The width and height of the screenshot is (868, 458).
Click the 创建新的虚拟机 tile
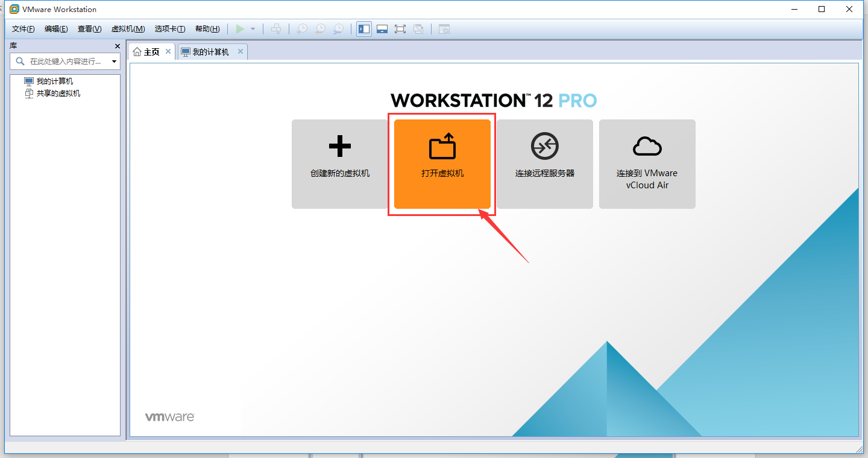340,164
